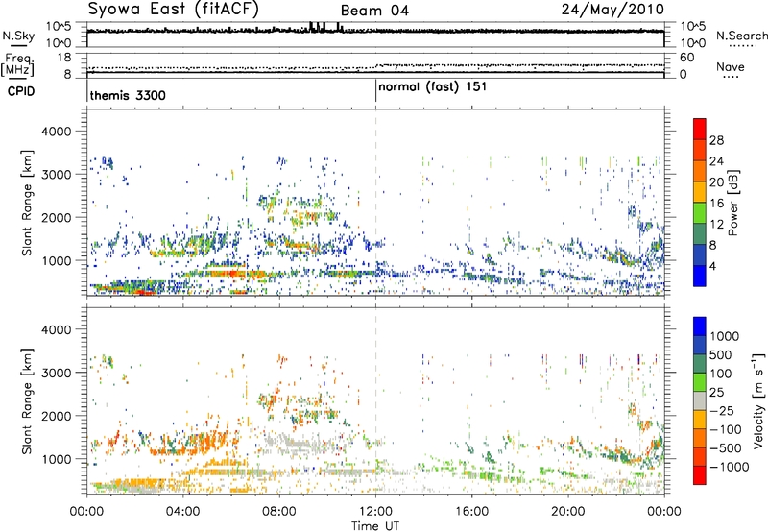Click the "16" Power colorbar tick label
Screen dimensions: 768x532
(x=716, y=204)
